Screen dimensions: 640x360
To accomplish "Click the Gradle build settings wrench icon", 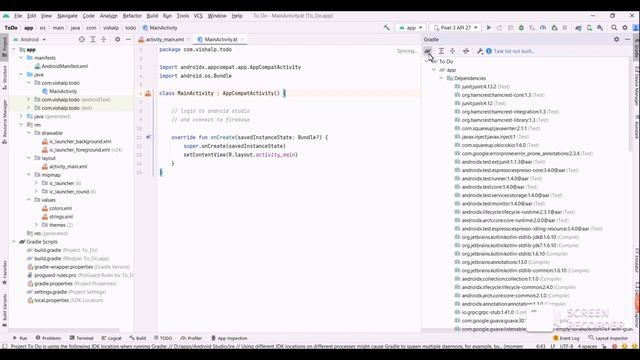I will [480, 51].
